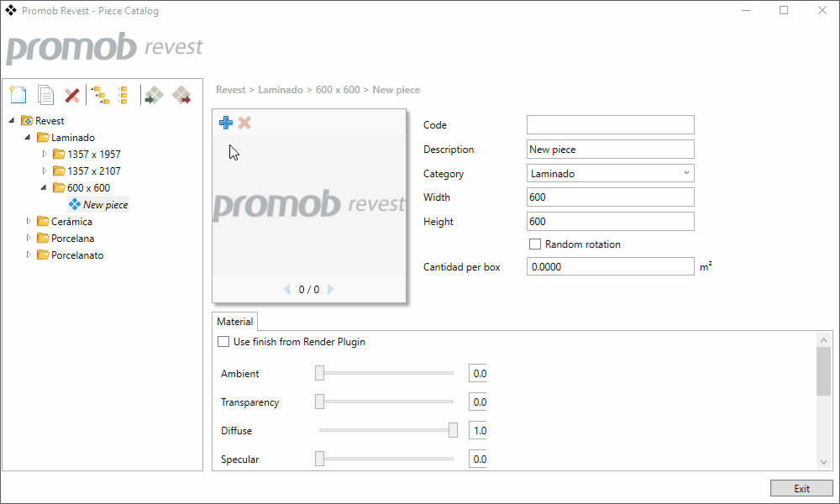Click the Diffuse slider handle
This screenshot has width=840, height=504.
coord(454,430)
